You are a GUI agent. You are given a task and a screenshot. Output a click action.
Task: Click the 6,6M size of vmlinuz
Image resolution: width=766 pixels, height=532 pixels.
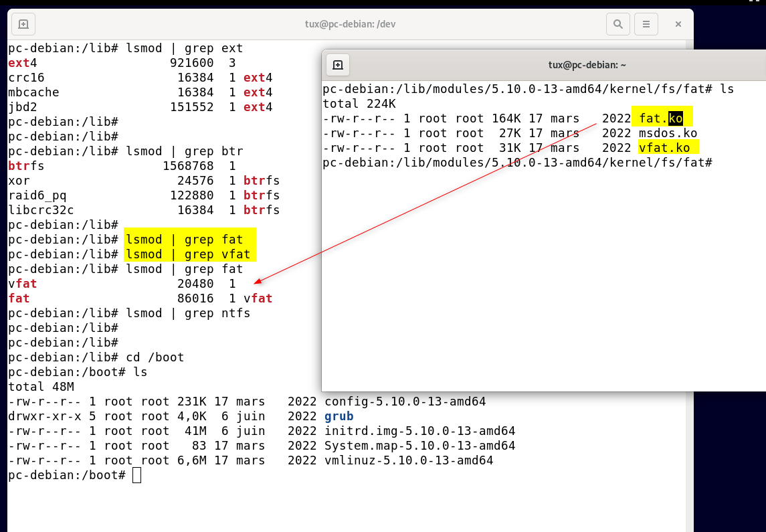click(x=191, y=460)
